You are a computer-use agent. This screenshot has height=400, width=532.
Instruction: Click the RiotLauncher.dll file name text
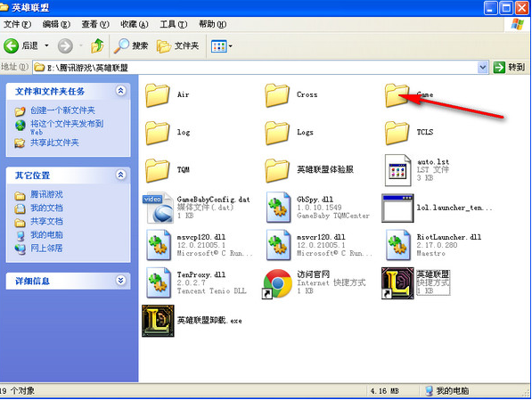tap(449, 237)
